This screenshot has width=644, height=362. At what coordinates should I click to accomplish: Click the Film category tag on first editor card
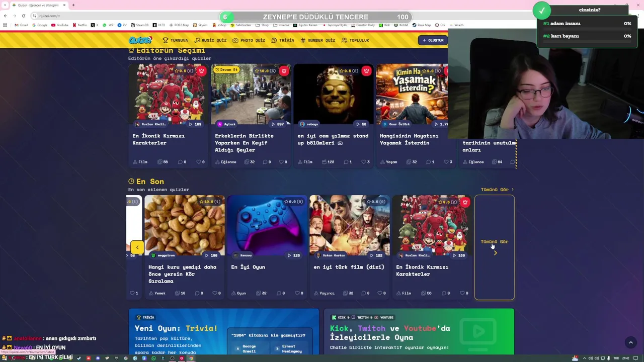click(140, 162)
